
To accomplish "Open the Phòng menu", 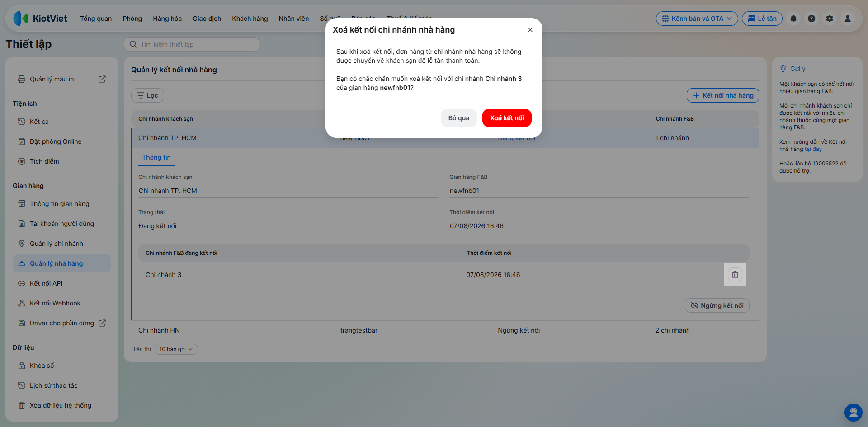I will [132, 19].
